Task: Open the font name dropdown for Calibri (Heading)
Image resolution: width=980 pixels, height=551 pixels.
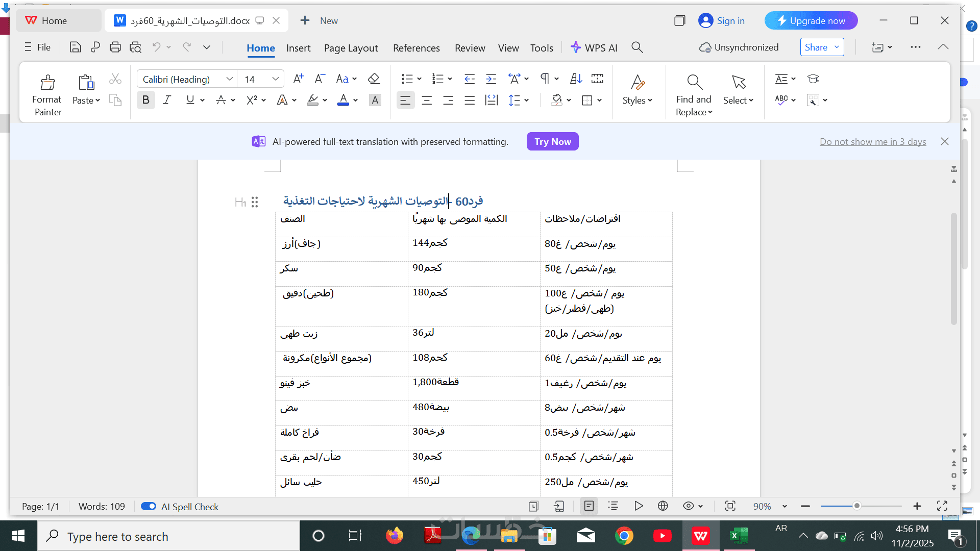Action: (229, 79)
